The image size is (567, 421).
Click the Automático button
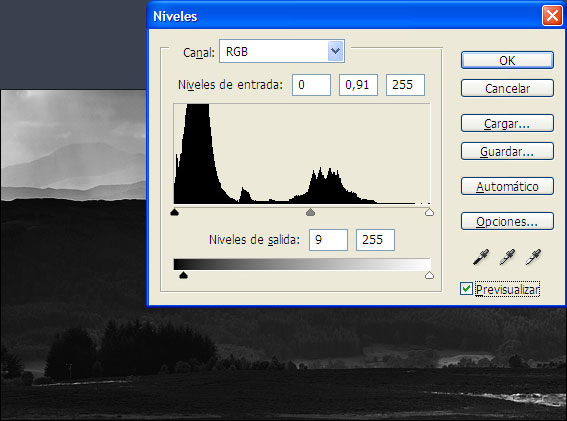tap(507, 187)
